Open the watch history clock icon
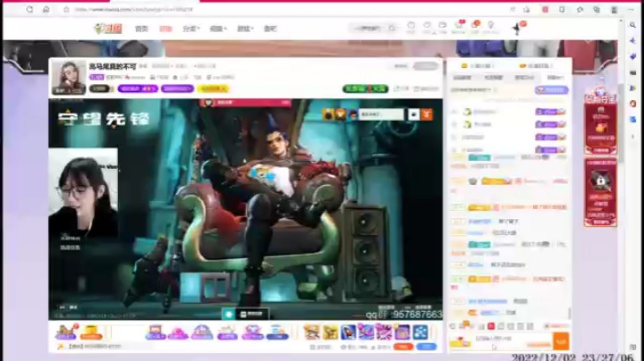Screen dimensions: 644x361 (x=411, y=27)
